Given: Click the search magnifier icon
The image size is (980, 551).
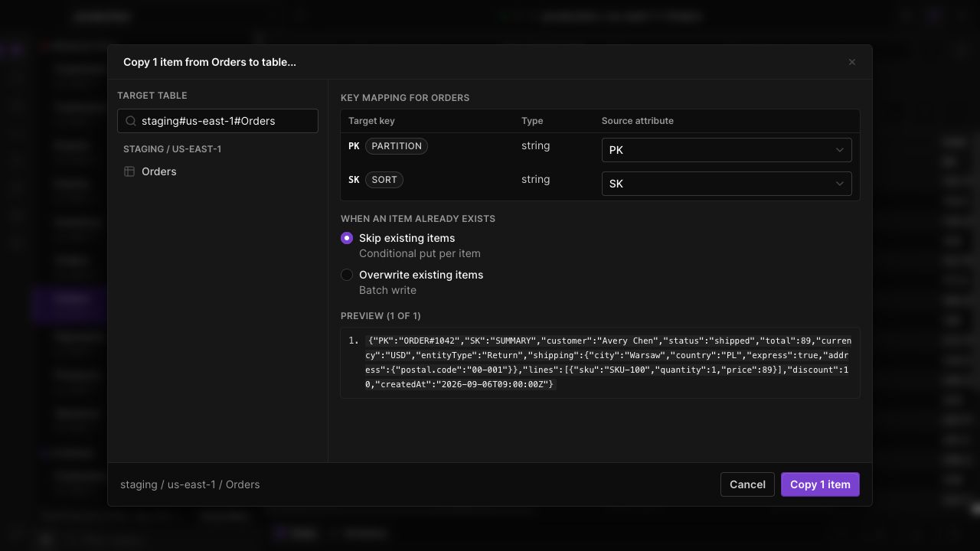Looking at the screenshot, I should (131, 121).
